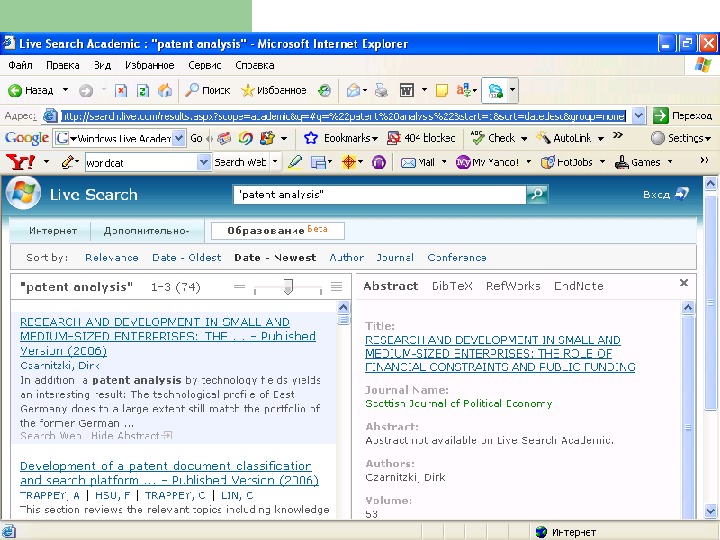Sort results by Relevance
Screen dimensions: 720x540
(x=112, y=258)
